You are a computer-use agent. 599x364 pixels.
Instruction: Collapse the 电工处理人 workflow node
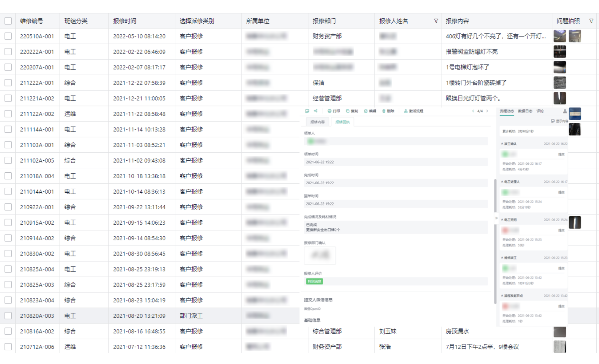[x=502, y=182]
